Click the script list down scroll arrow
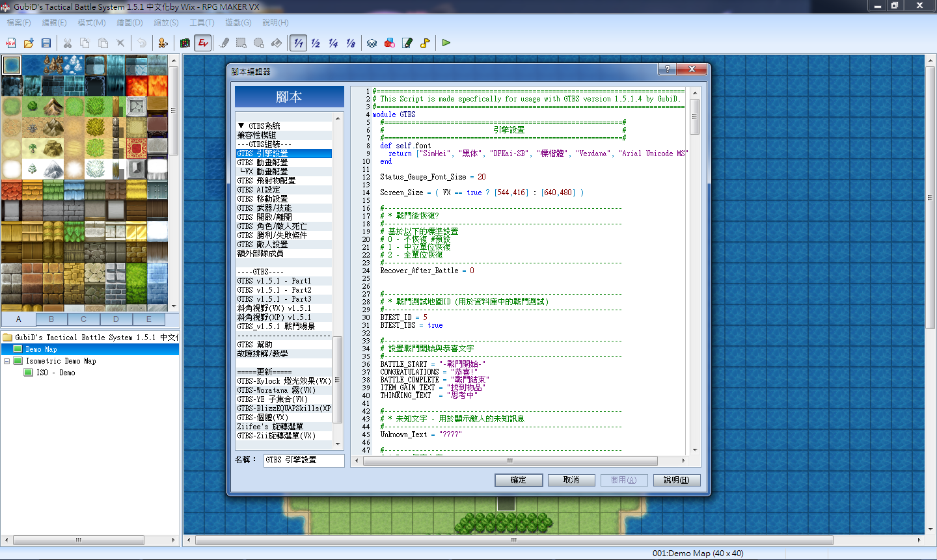937x560 pixels. pos(338,444)
